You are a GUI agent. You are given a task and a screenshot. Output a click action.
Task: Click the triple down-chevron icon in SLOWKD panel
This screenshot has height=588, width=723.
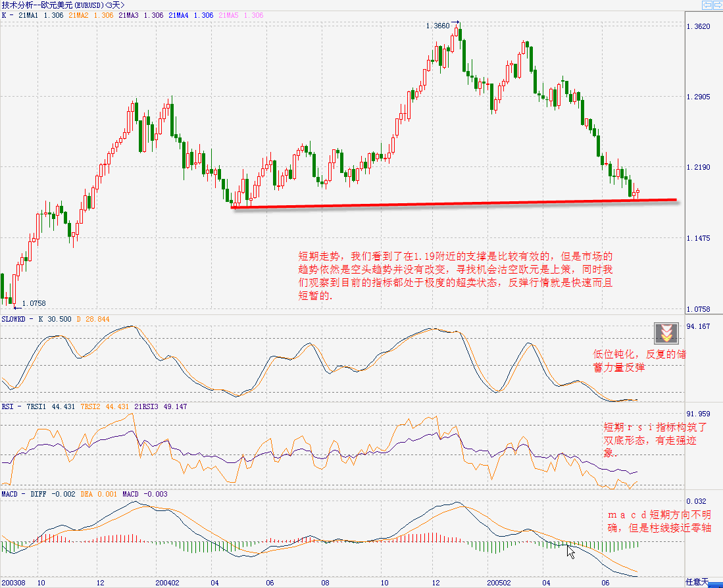[x=666, y=333]
